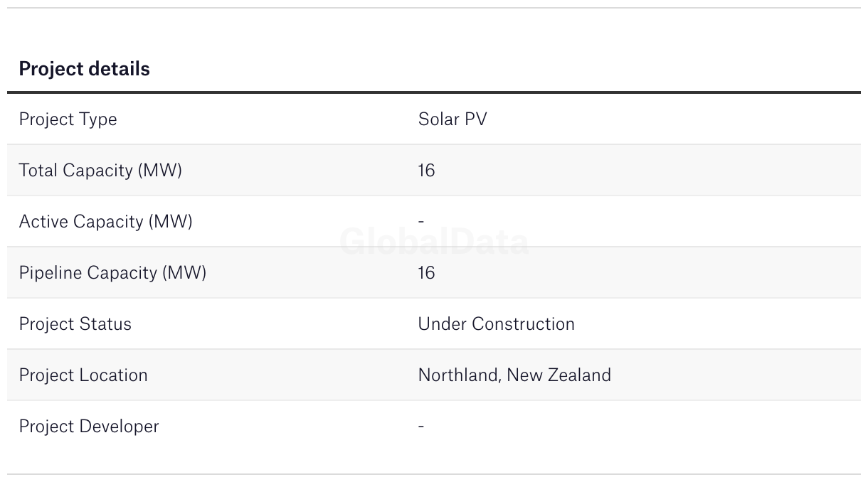Click the divider line below Project Developer
The height and width of the screenshot is (482, 868).
point(434,474)
